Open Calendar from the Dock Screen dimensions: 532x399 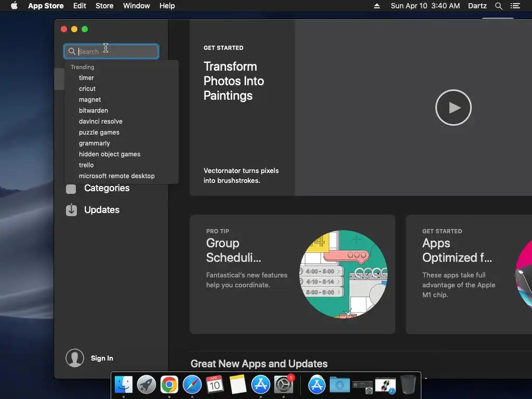215,384
